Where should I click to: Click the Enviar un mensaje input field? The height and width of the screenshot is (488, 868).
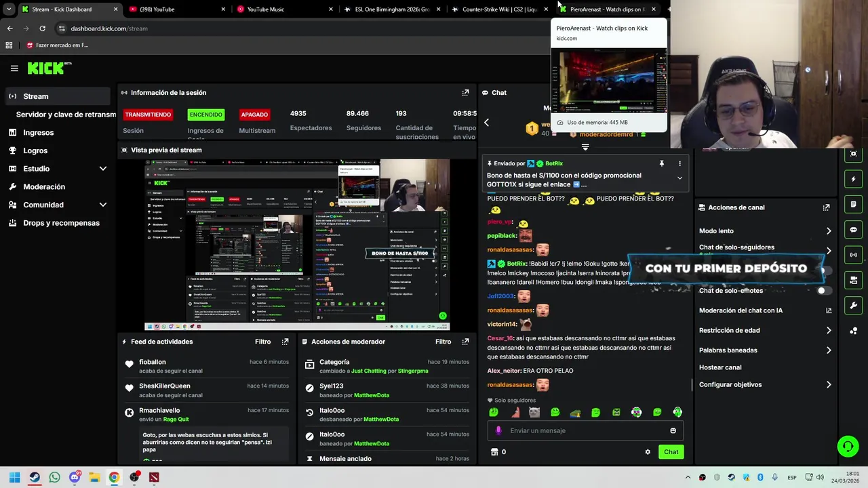585,430
